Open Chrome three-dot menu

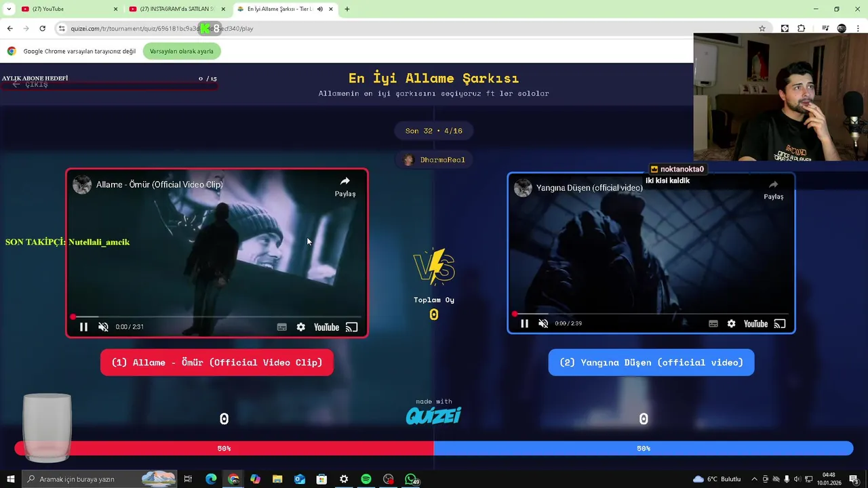pos(858,28)
